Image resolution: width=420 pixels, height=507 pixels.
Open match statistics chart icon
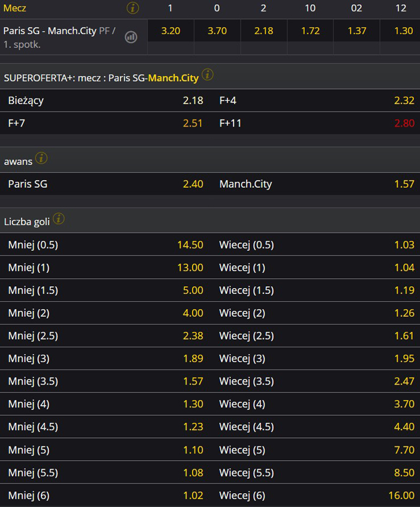click(131, 37)
